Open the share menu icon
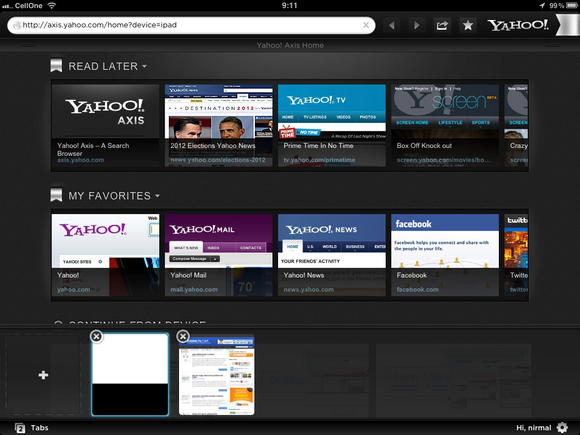This screenshot has height=435, width=580. pyautogui.click(x=442, y=25)
